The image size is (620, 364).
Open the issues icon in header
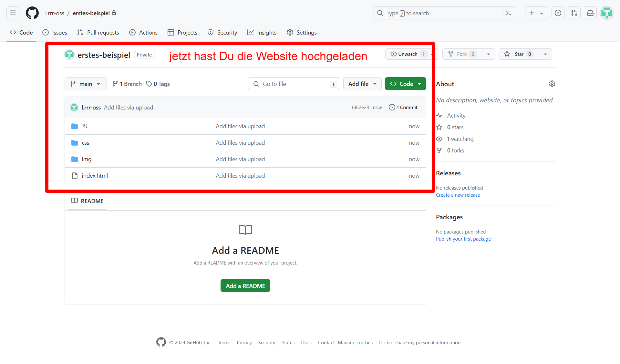(558, 13)
